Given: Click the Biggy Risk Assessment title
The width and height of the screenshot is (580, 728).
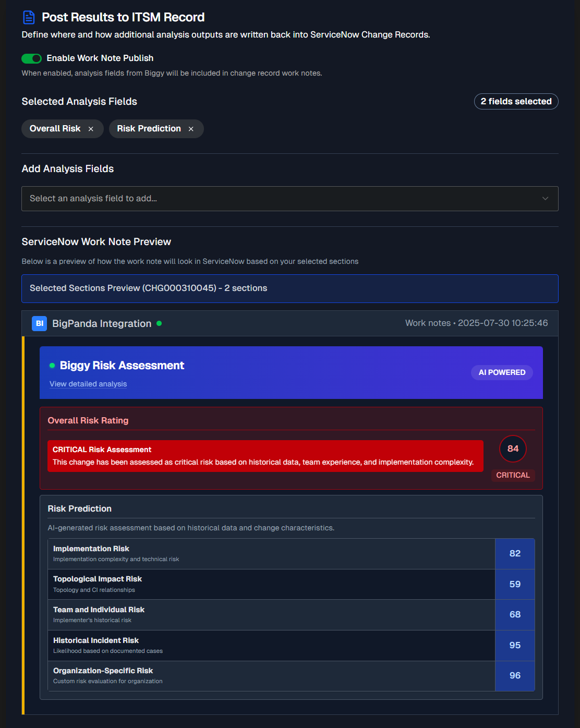Looking at the screenshot, I should click(122, 366).
